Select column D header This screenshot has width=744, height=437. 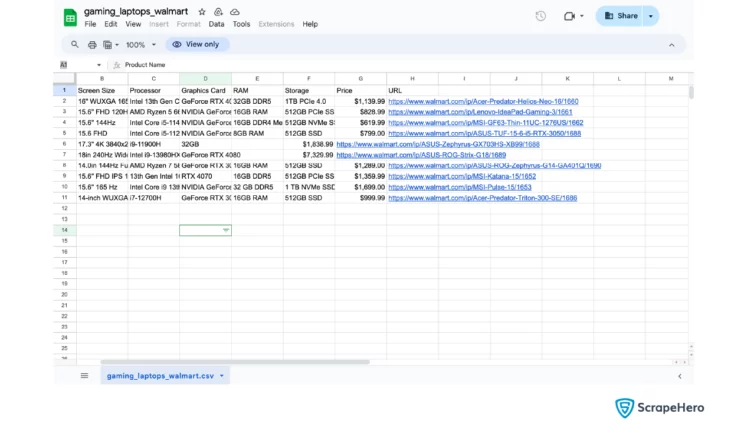(x=205, y=79)
